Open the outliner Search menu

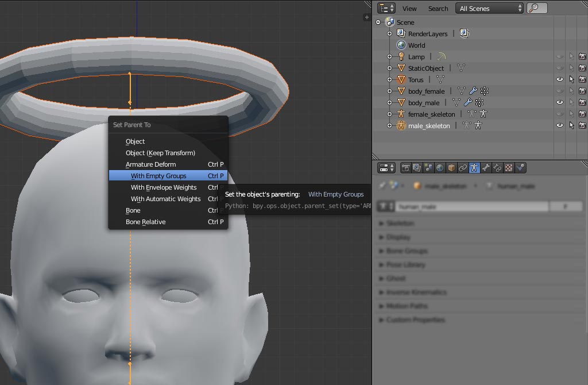438,9
